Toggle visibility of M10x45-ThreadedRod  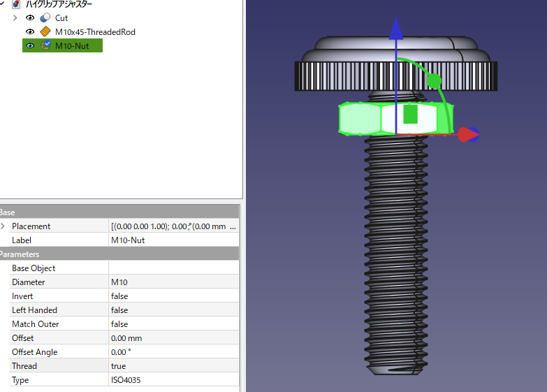click(x=30, y=32)
